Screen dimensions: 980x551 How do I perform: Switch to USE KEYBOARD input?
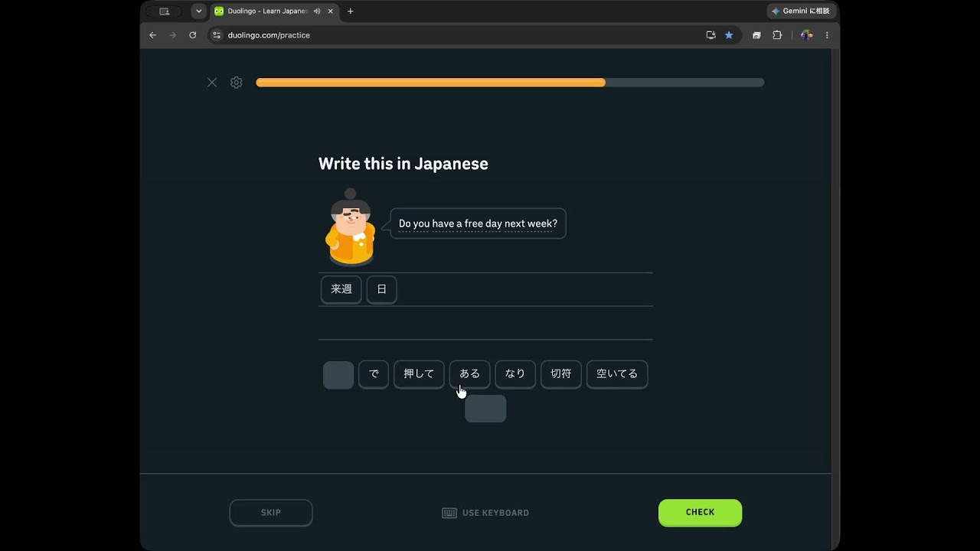tap(485, 513)
